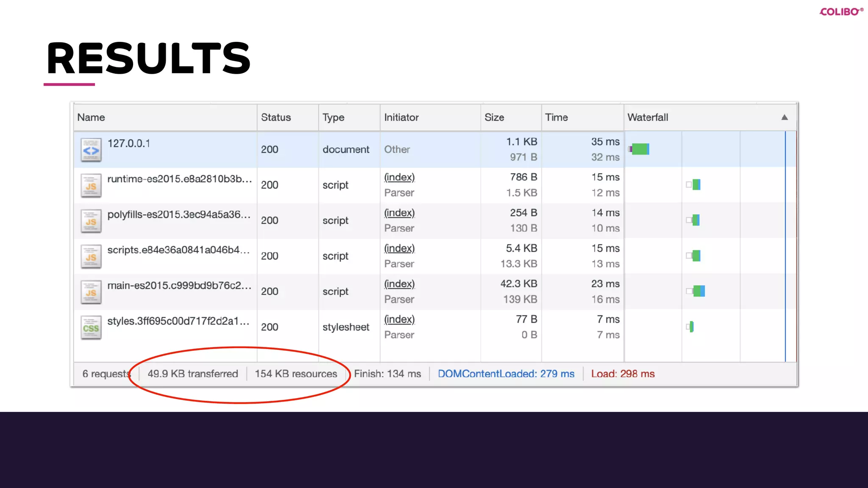Click the polyfills-es2015 JS file icon
Image resolution: width=868 pixels, height=488 pixels.
click(x=91, y=221)
